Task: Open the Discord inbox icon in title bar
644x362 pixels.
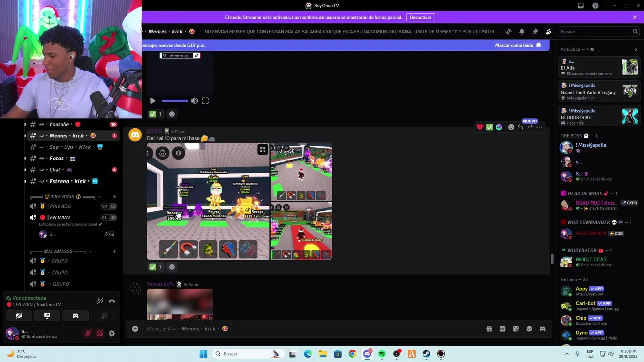Action: click(x=581, y=6)
